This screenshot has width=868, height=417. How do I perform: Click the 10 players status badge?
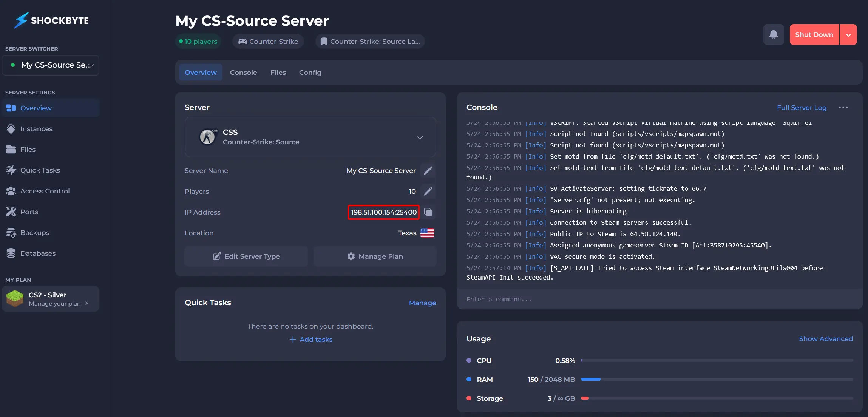[198, 42]
